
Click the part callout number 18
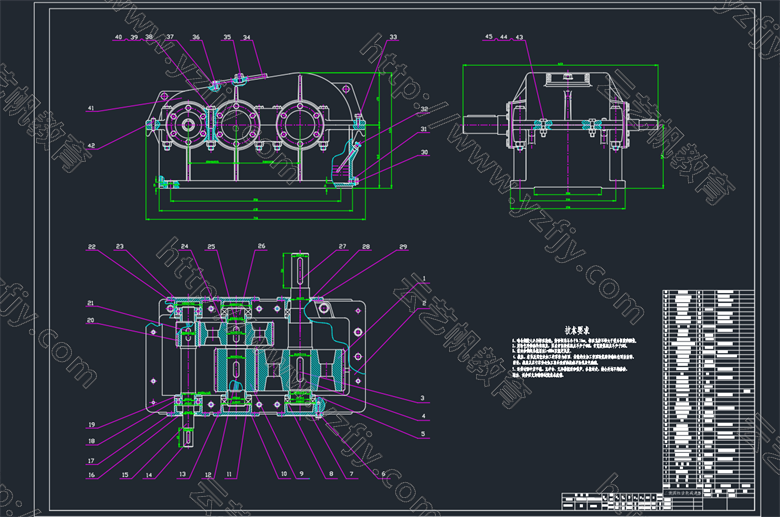point(92,441)
